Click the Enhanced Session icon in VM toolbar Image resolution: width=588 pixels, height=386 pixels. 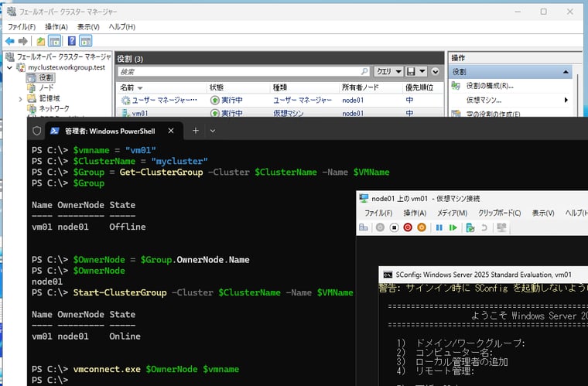[501, 227]
